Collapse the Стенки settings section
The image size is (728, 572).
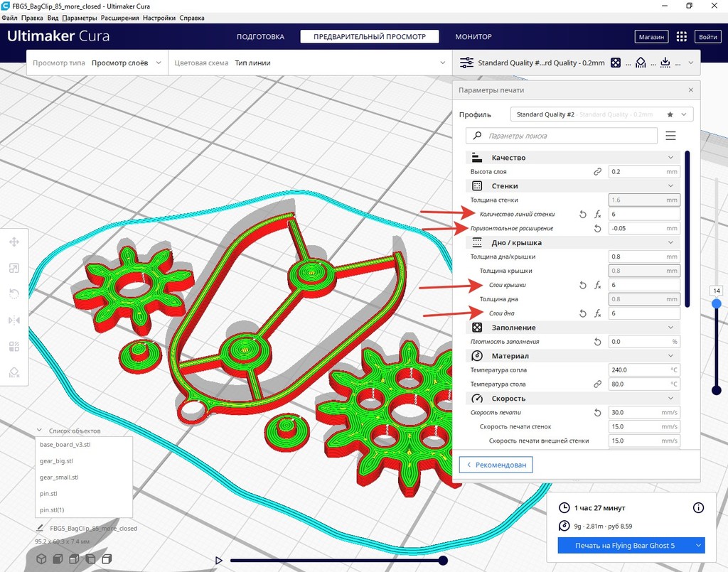pos(572,186)
